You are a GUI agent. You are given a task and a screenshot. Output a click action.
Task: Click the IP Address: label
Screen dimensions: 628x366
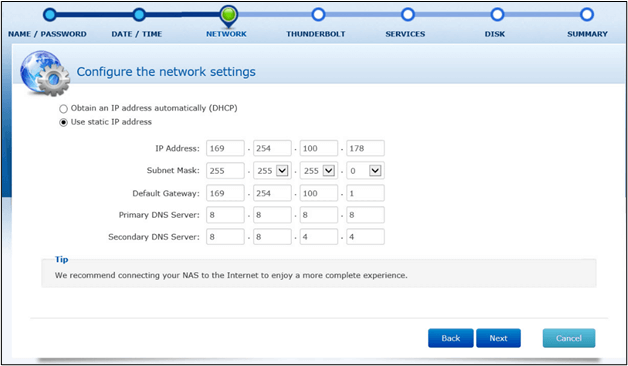[177, 149]
